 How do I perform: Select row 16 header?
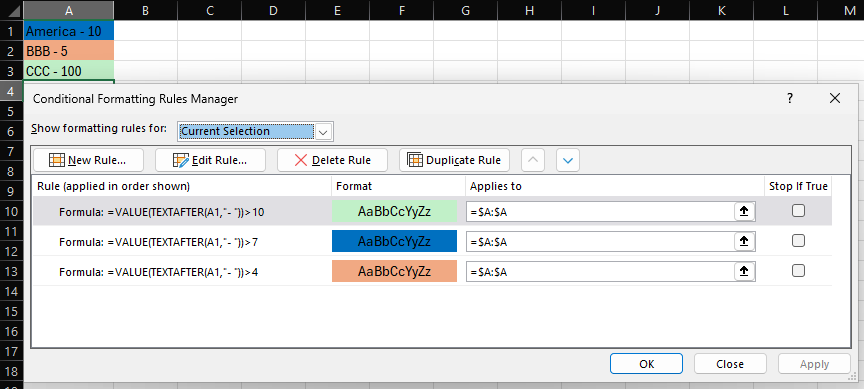pos(11,331)
